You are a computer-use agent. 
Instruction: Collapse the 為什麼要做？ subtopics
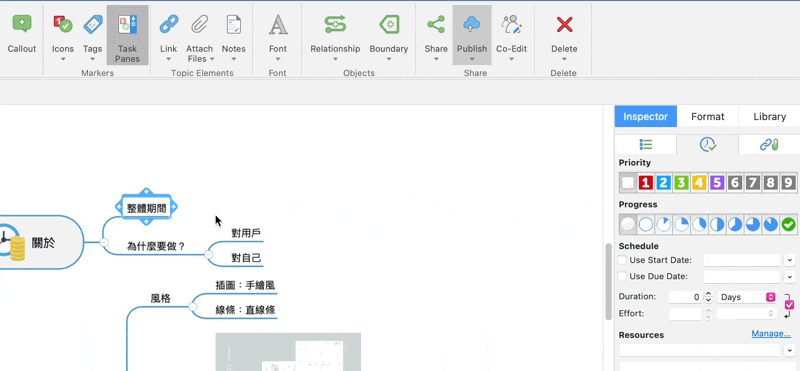point(208,254)
